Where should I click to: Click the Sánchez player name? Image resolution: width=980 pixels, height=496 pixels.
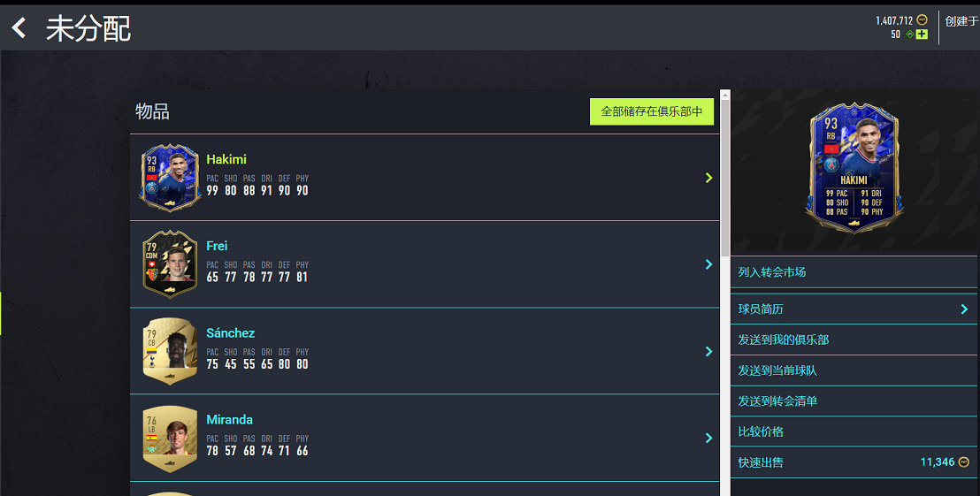coord(231,333)
